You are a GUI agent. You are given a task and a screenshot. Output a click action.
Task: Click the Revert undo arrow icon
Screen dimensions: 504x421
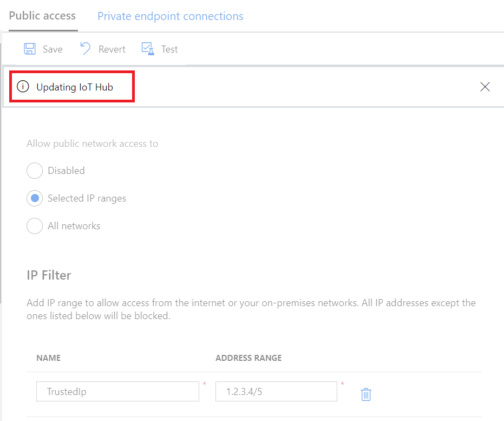[x=86, y=49]
